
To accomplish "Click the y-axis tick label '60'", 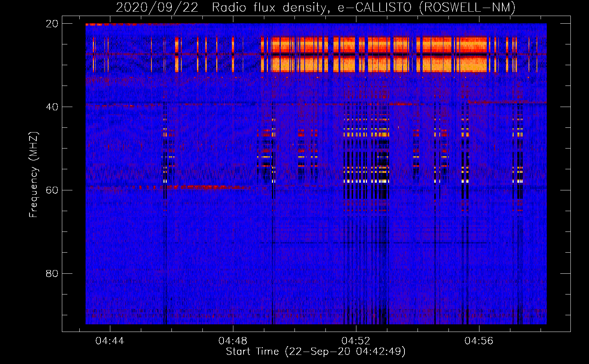I will pos(52,190).
